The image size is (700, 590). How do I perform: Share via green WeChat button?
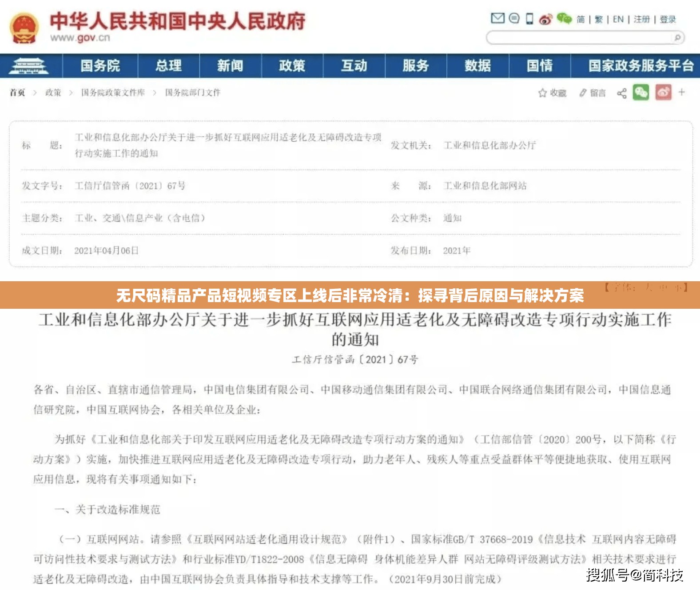[x=641, y=92]
